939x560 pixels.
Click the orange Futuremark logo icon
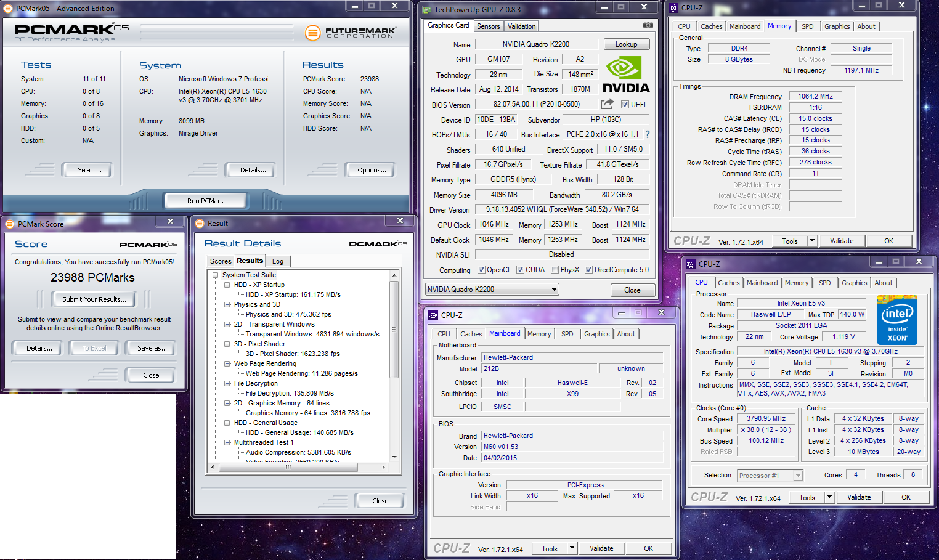313,33
